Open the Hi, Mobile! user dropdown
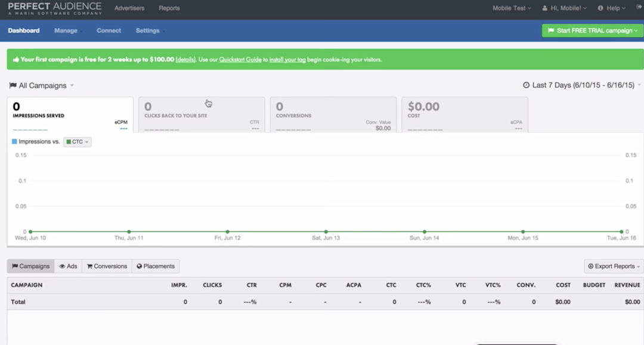This screenshot has width=644, height=345. coord(565,8)
